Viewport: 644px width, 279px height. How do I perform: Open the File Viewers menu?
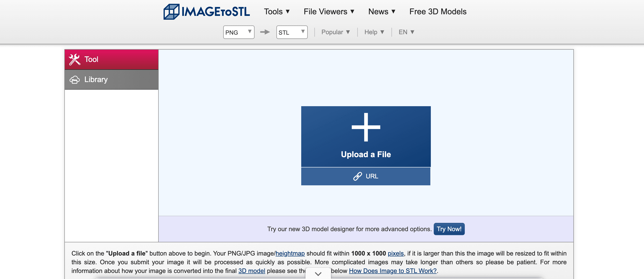[329, 11]
